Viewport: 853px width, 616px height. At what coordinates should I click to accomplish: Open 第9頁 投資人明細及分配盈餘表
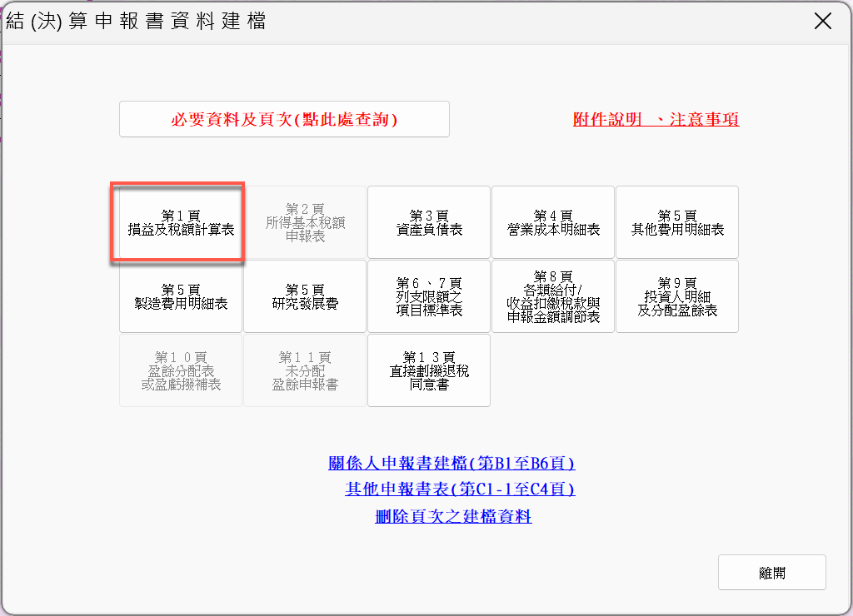click(x=676, y=296)
